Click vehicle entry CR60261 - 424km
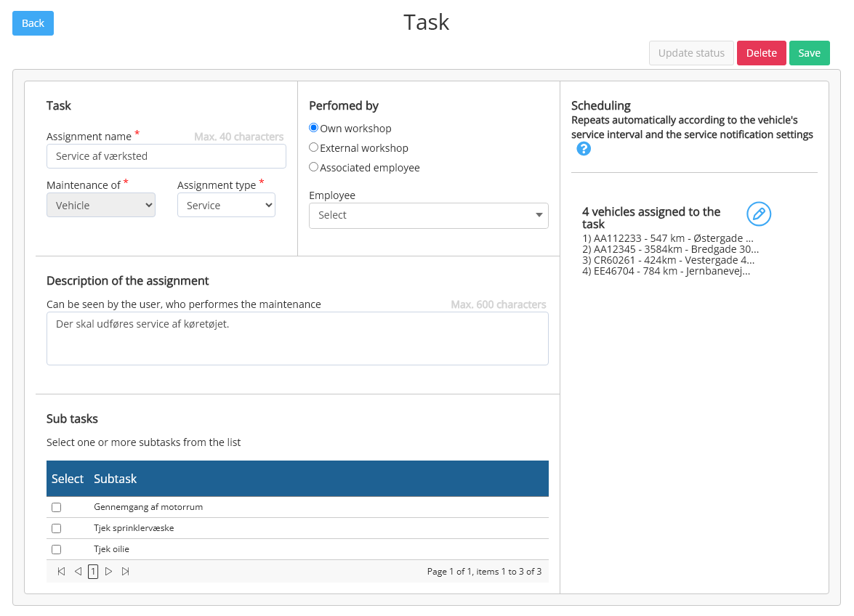The width and height of the screenshot is (854, 616). click(668, 260)
